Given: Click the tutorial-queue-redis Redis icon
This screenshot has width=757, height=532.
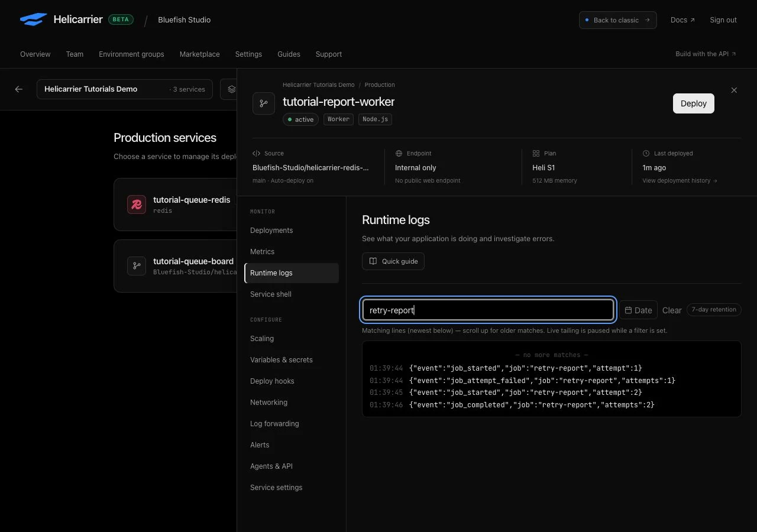Looking at the screenshot, I should point(137,205).
